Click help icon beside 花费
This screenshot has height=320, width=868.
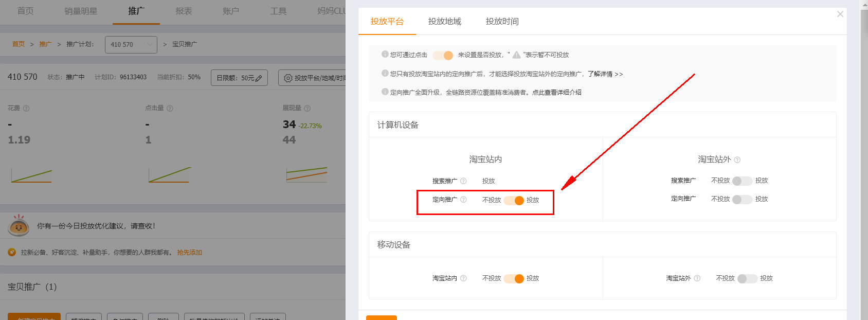click(x=26, y=109)
